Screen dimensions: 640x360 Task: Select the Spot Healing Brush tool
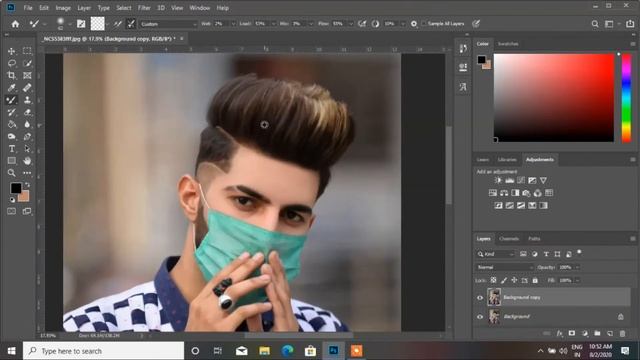[27, 88]
